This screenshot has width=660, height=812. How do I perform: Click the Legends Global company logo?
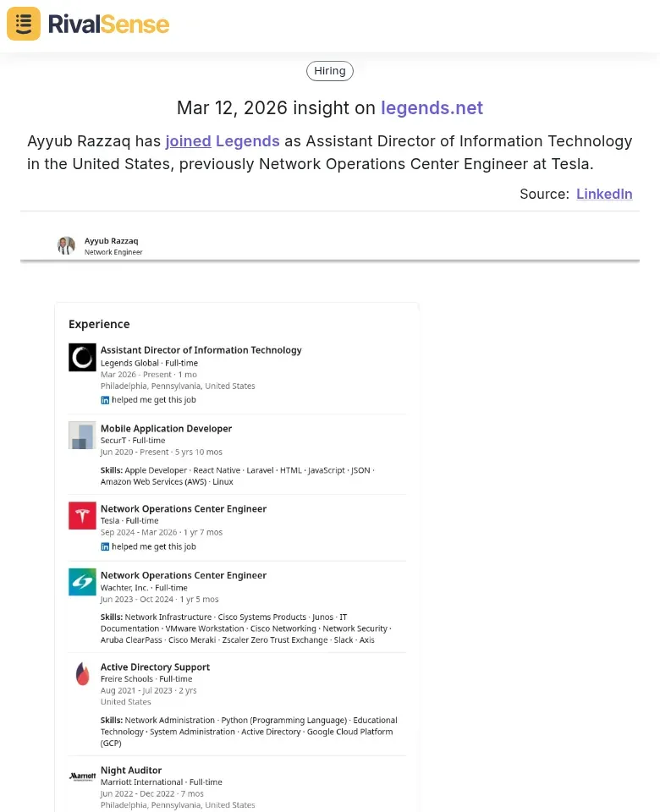click(x=82, y=357)
